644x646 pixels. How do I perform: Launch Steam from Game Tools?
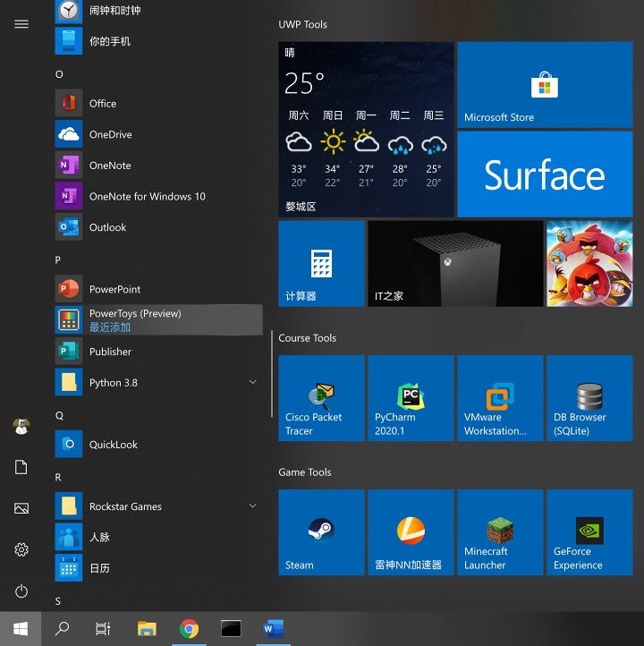(x=321, y=532)
